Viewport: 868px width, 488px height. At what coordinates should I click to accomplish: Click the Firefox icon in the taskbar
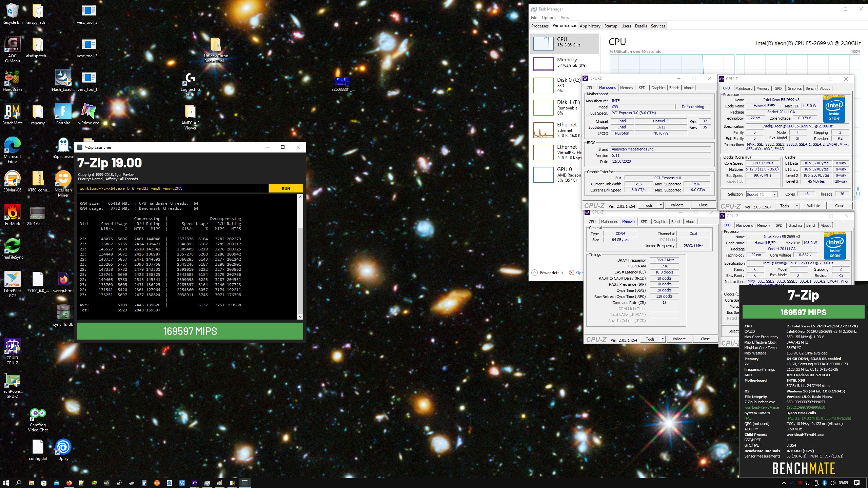point(69,483)
